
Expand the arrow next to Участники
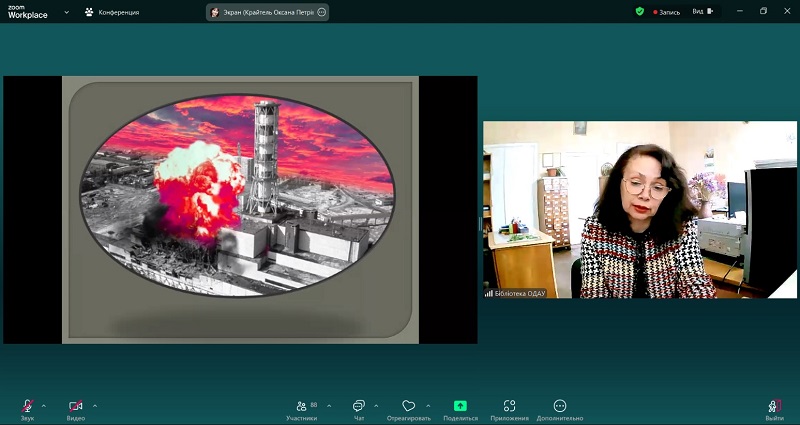(329, 405)
